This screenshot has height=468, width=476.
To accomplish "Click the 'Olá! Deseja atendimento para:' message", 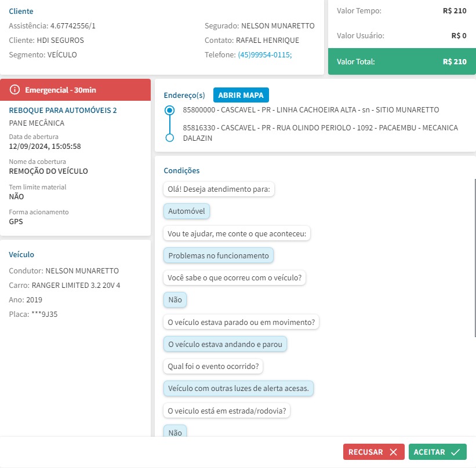I will pyautogui.click(x=219, y=189).
